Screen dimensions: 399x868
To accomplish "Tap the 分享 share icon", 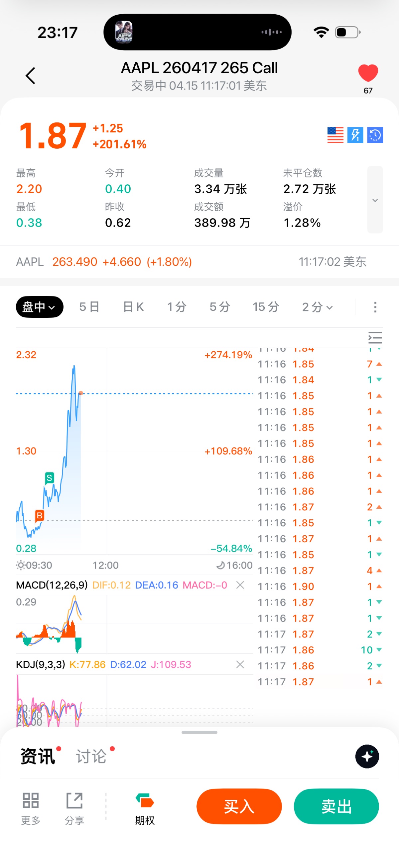I will [x=74, y=800].
